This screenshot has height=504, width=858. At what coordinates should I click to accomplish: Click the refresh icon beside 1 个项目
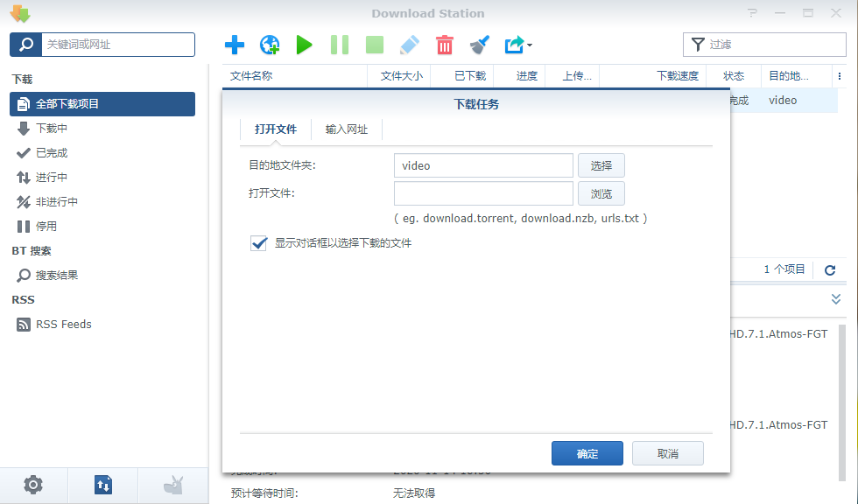[x=830, y=269]
